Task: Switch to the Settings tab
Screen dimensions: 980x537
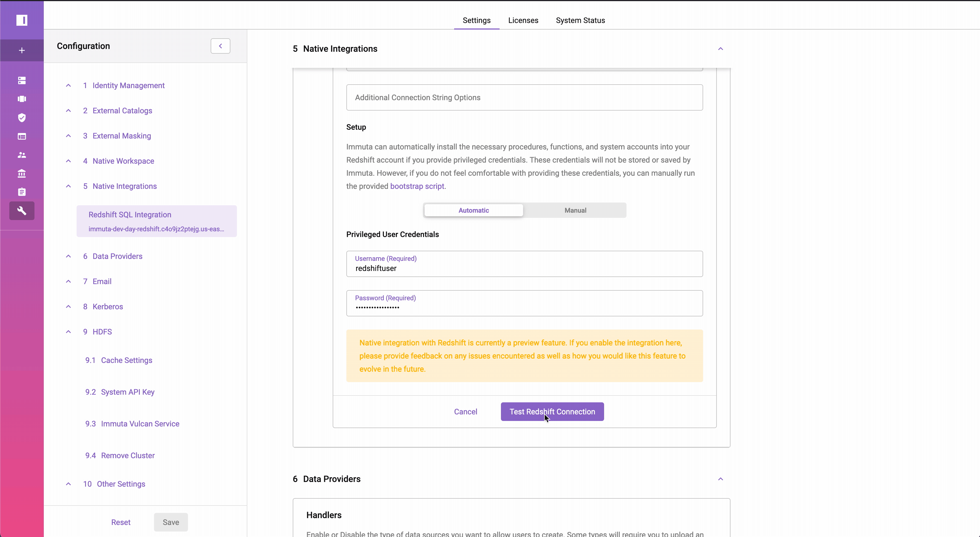Action: point(476,21)
